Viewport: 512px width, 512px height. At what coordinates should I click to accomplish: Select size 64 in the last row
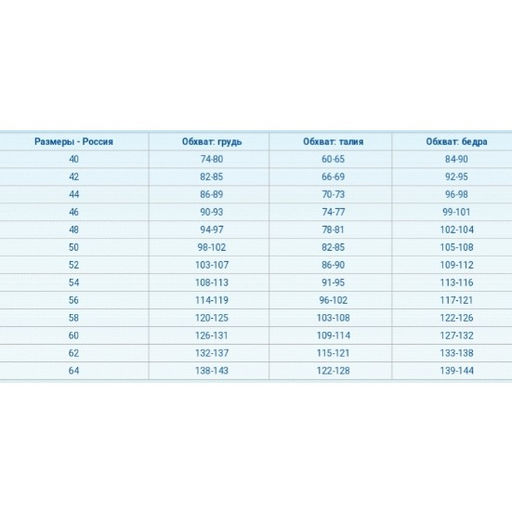[74, 371]
